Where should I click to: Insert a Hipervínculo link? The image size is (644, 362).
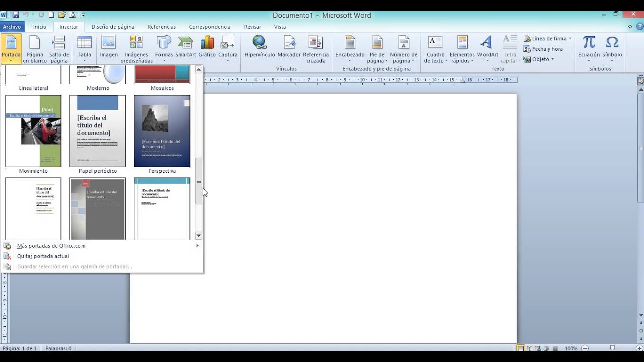[x=260, y=47]
